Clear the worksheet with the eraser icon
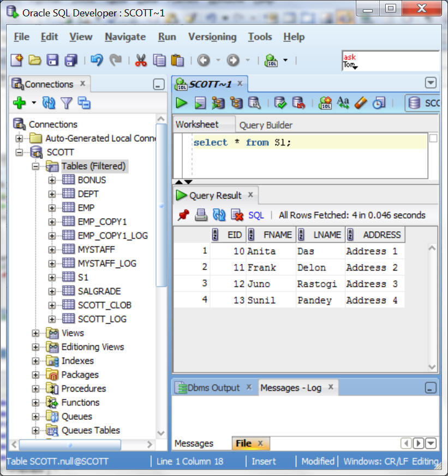 [x=360, y=103]
